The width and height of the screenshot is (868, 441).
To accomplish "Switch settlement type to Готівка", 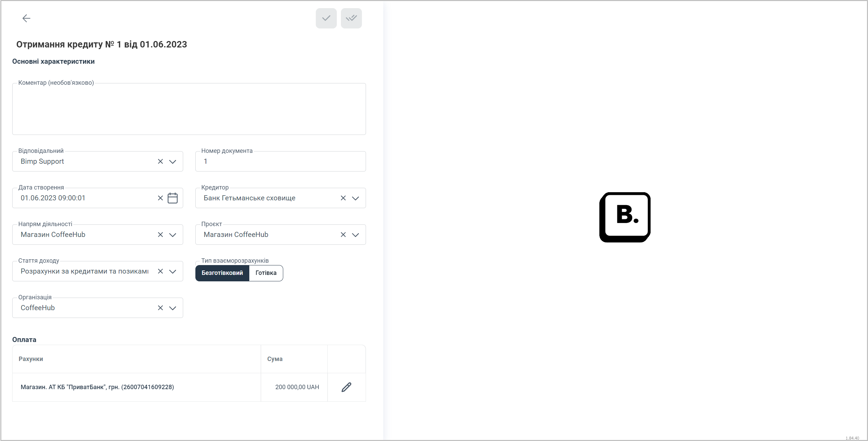I will 266,273.
